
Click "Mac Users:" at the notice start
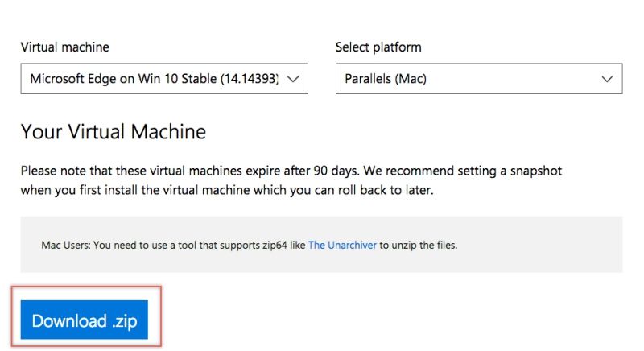point(66,245)
